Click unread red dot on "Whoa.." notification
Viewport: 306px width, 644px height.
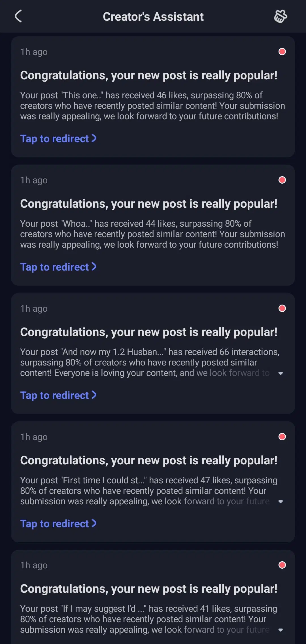pyautogui.click(x=282, y=180)
